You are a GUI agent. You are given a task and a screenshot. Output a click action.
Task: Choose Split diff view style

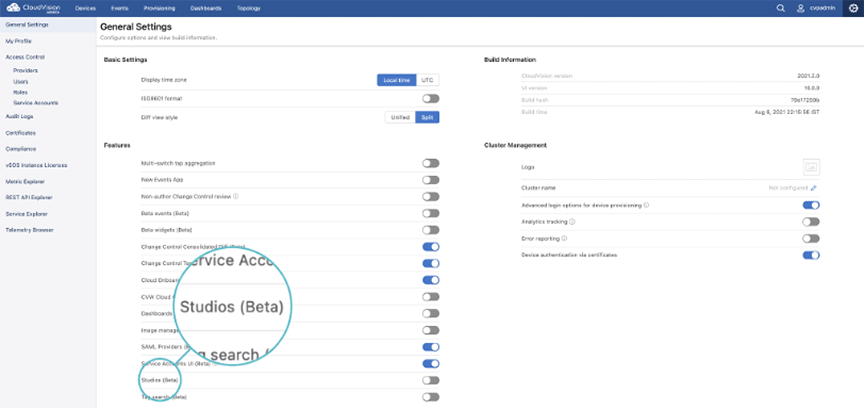428,117
